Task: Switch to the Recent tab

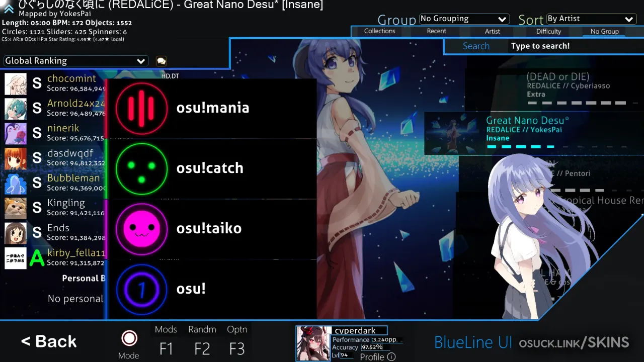Action: coord(436,31)
